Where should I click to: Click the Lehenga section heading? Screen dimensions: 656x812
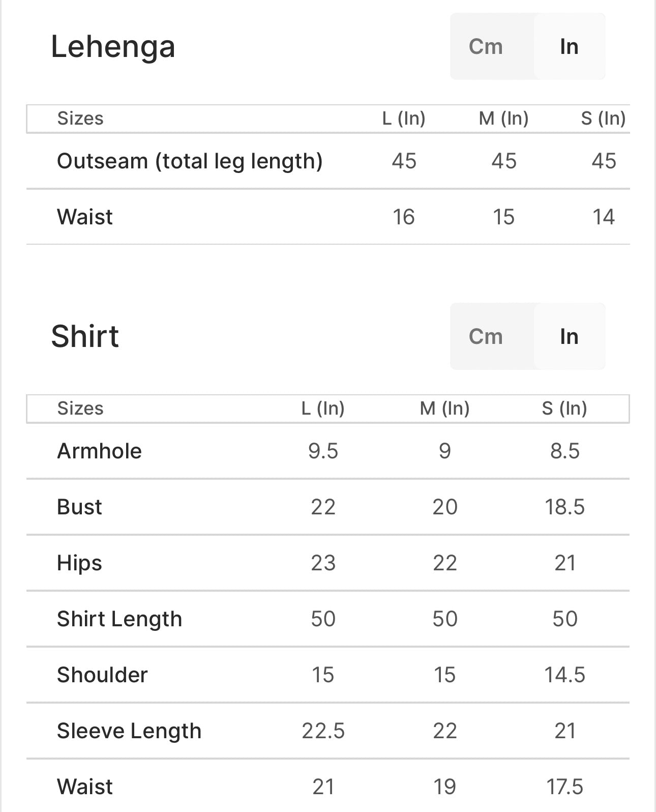113,47
